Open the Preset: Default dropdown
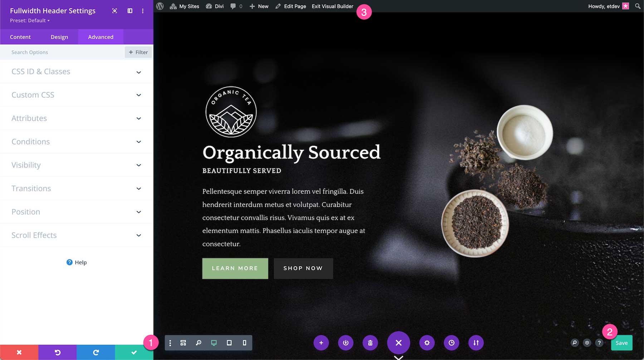 (30, 20)
